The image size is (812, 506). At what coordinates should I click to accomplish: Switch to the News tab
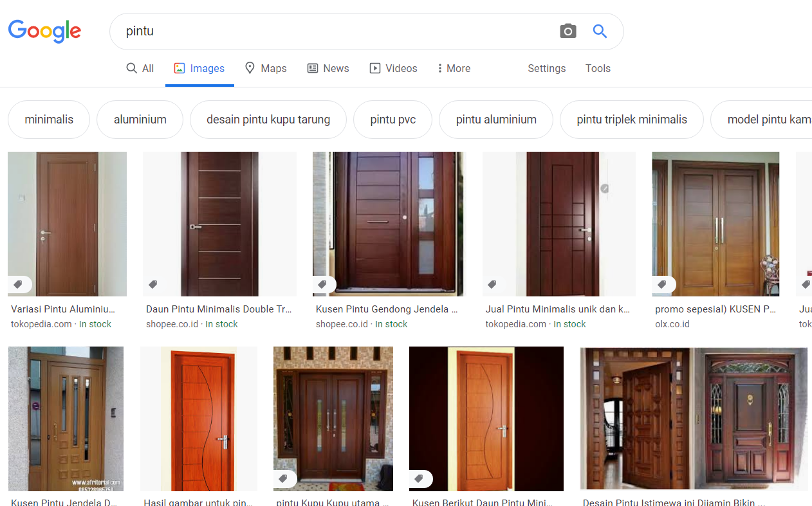pyautogui.click(x=328, y=68)
